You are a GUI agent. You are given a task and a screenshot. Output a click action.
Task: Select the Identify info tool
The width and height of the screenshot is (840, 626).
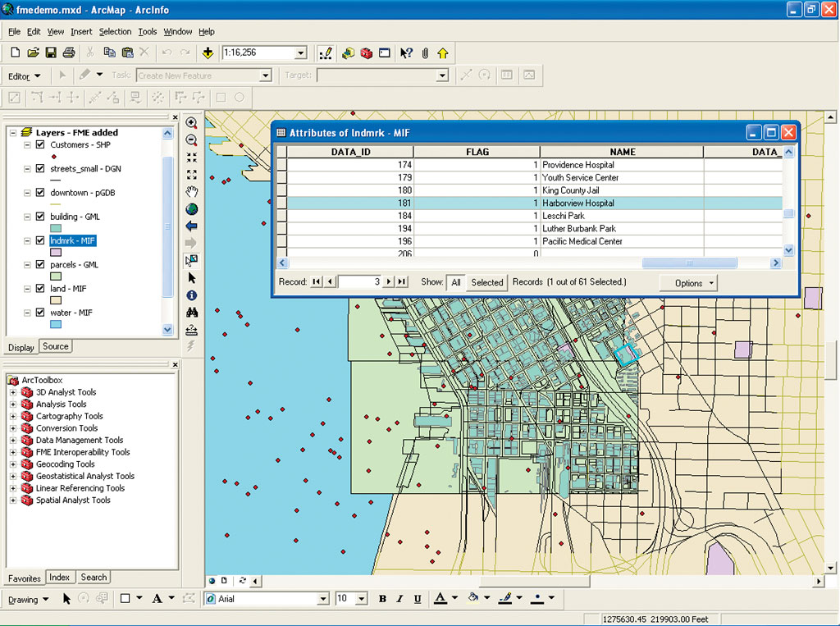coord(192,295)
